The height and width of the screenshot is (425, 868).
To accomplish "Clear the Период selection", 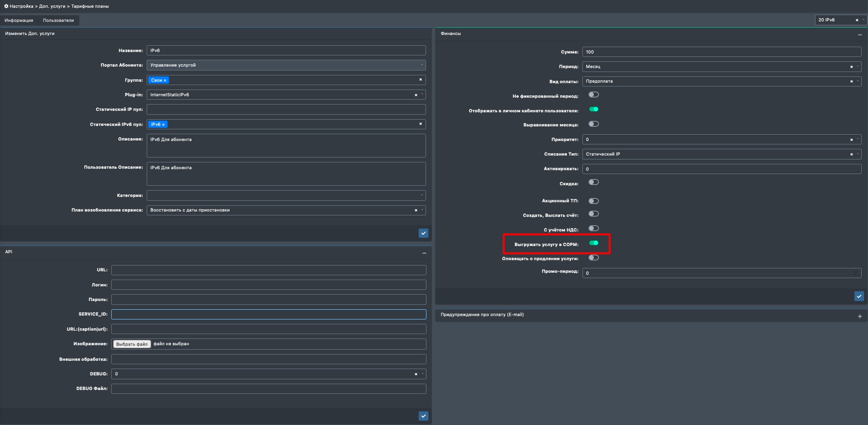I will (x=851, y=67).
